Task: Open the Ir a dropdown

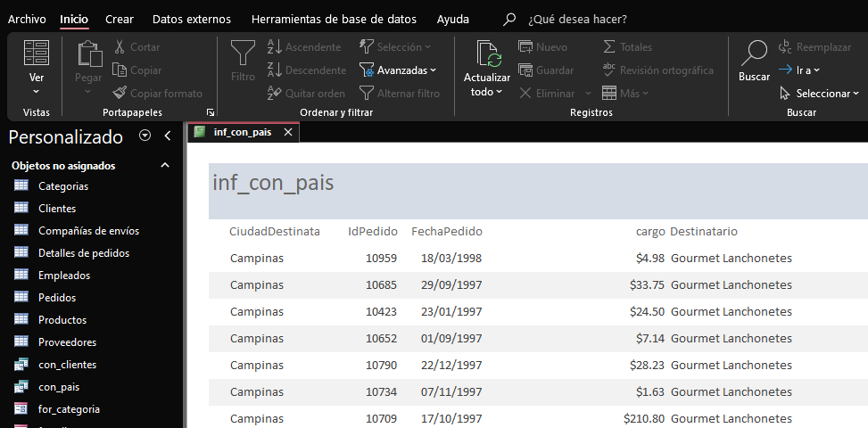Action: [798, 70]
